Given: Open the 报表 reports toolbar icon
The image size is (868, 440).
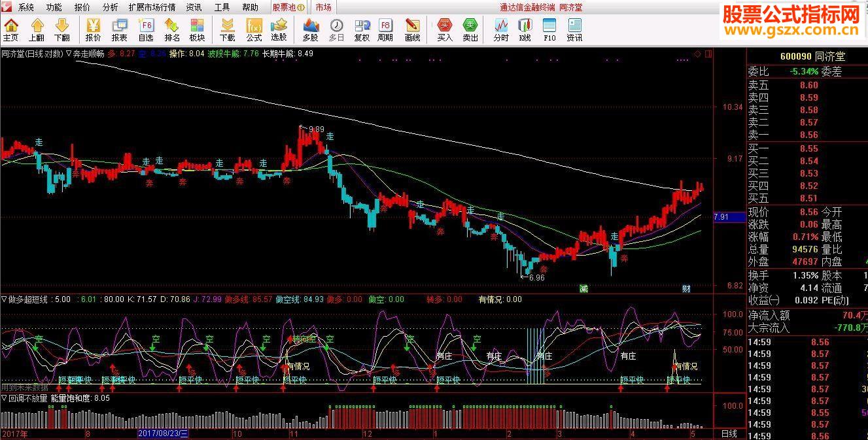Looking at the screenshot, I should pyautogui.click(x=119, y=30).
